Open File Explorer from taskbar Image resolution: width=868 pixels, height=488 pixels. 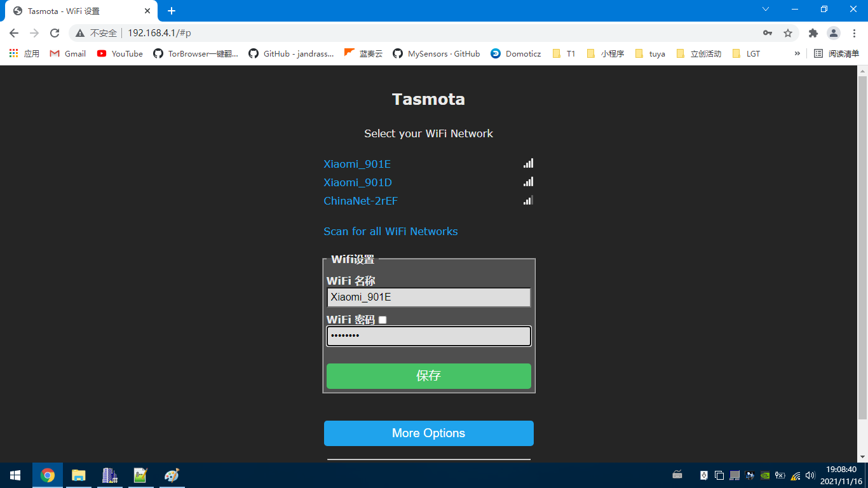79,475
